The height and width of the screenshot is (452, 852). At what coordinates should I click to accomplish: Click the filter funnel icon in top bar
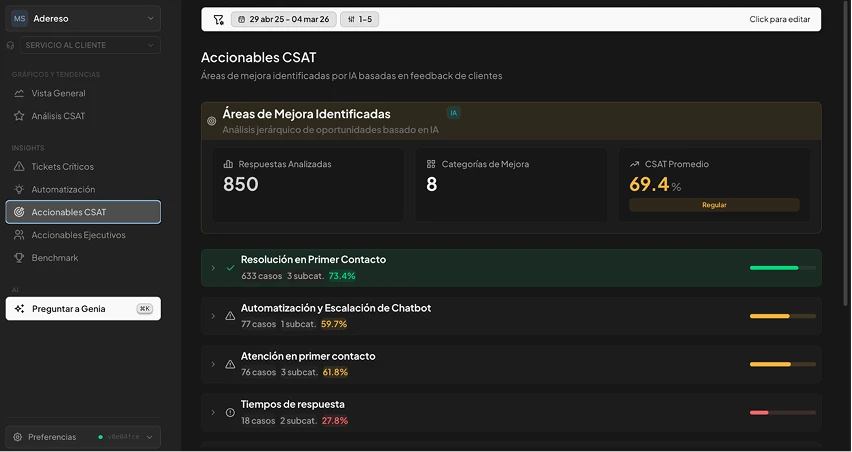218,20
